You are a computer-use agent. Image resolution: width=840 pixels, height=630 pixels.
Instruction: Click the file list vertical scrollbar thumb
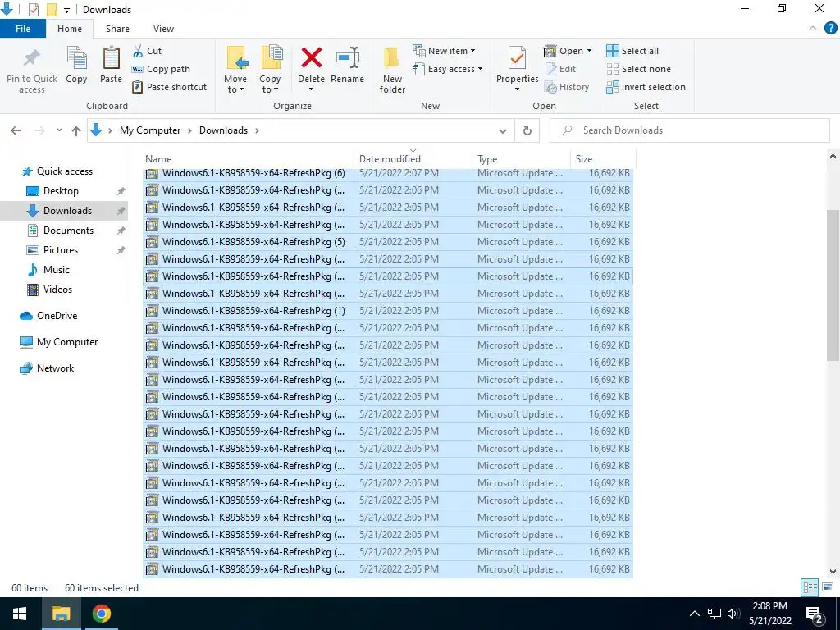pyautogui.click(x=833, y=285)
